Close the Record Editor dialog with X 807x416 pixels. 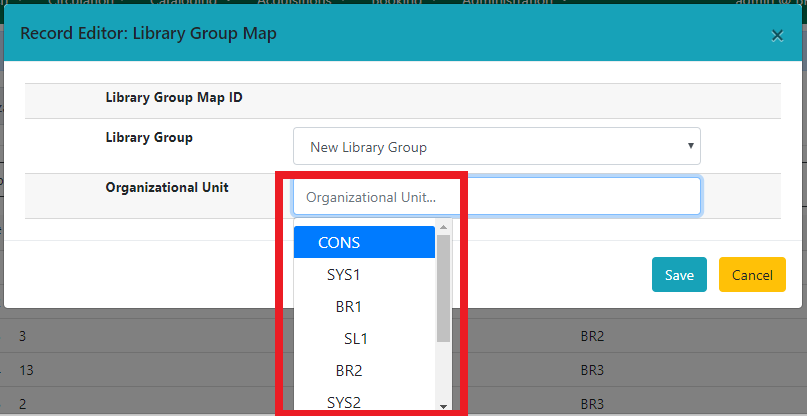point(777,36)
